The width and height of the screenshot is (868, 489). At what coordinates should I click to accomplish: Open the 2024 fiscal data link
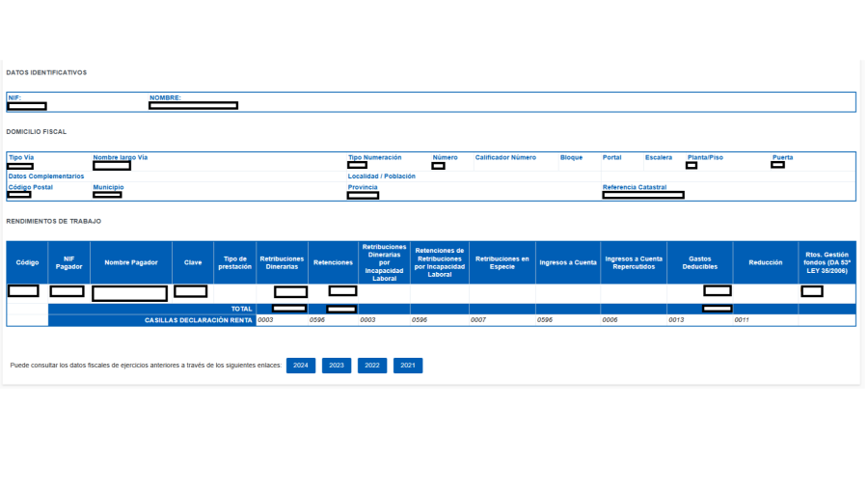(x=301, y=366)
